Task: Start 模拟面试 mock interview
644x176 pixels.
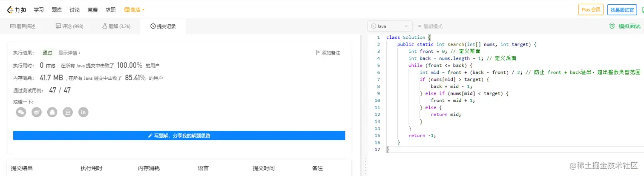Action: tap(625, 26)
